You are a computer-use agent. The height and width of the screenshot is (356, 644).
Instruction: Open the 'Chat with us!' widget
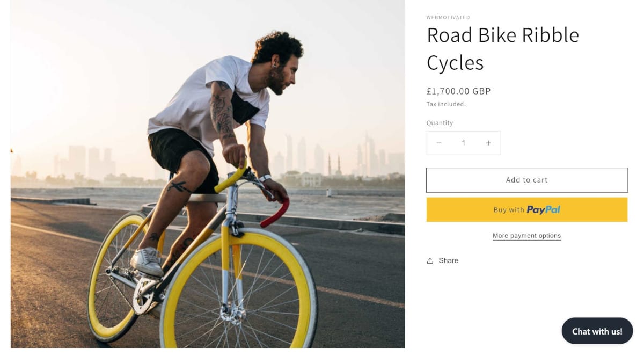[x=597, y=331]
